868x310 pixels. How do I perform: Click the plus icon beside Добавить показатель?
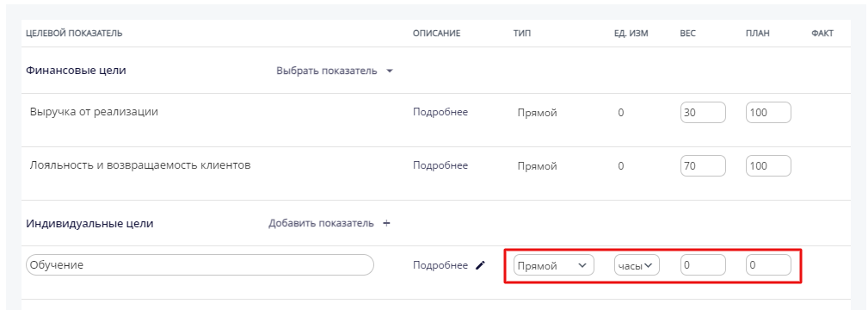[387, 223]
